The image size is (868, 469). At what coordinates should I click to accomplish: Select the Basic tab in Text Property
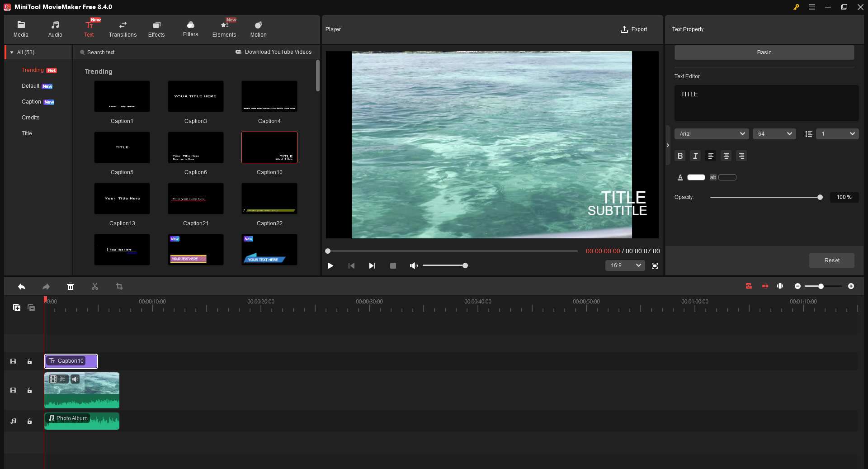pos(764,52)
